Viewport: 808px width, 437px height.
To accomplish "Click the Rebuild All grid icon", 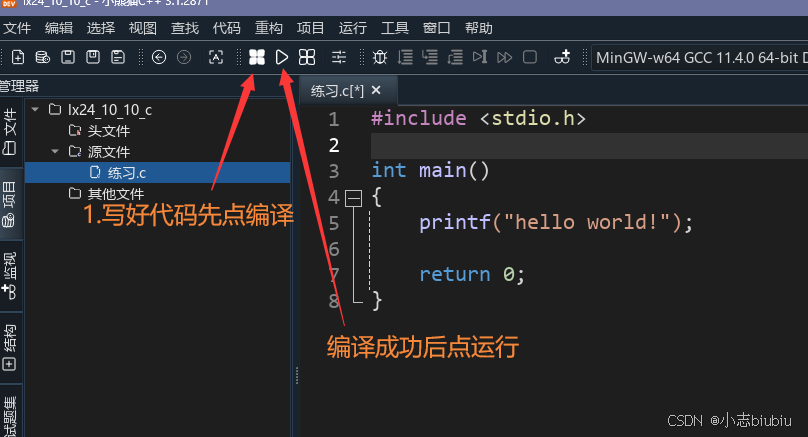I will click(307, 57).
